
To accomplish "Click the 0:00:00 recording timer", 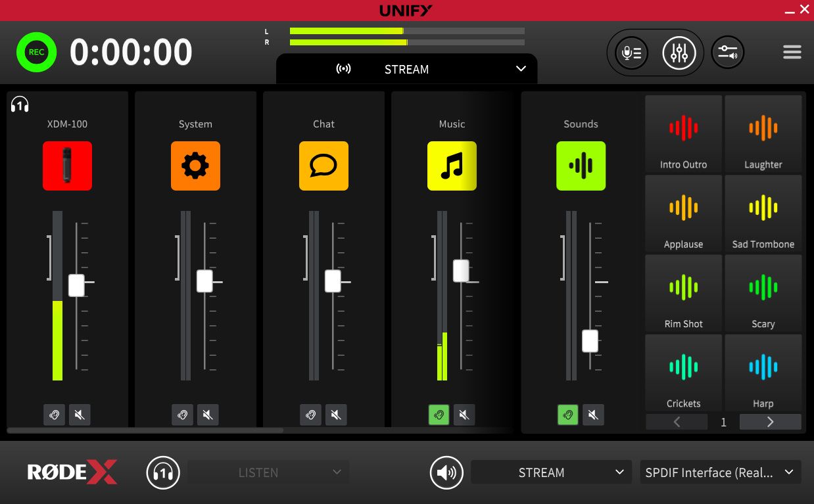I will [131, 52].
